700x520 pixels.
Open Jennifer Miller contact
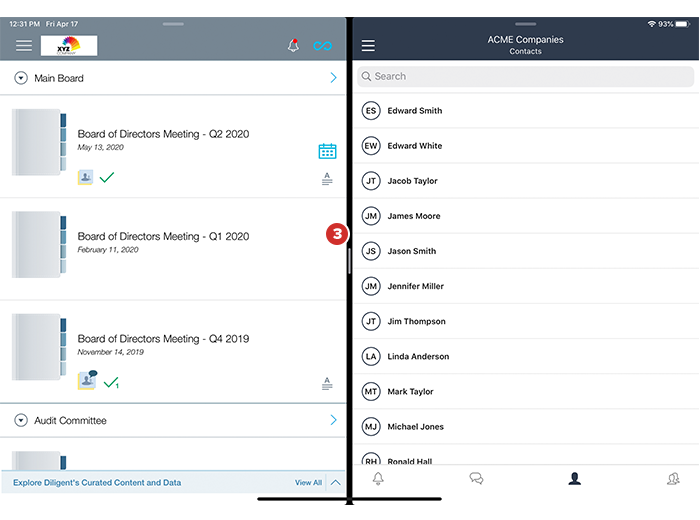pos(415,286)
